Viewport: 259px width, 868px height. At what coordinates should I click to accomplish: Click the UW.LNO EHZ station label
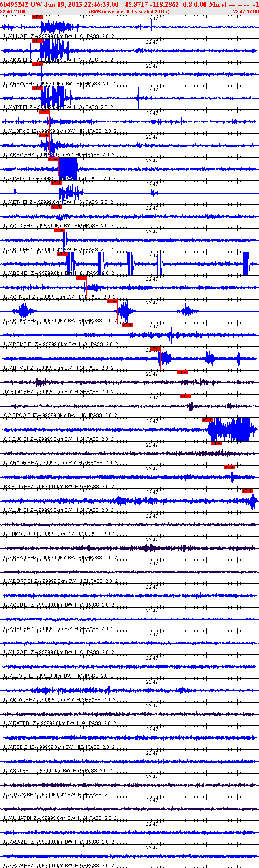click(19, 36)
